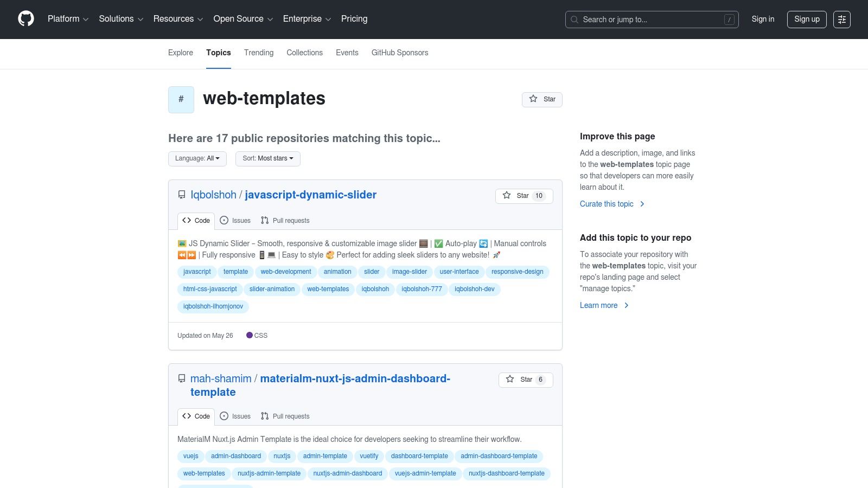868x488 pixels.
Task: Click the hash icon beside web-templates heading
Action: point(181,99)
